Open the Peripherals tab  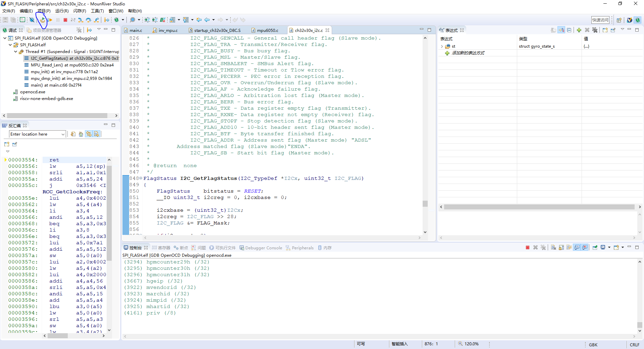pos(300,248)
